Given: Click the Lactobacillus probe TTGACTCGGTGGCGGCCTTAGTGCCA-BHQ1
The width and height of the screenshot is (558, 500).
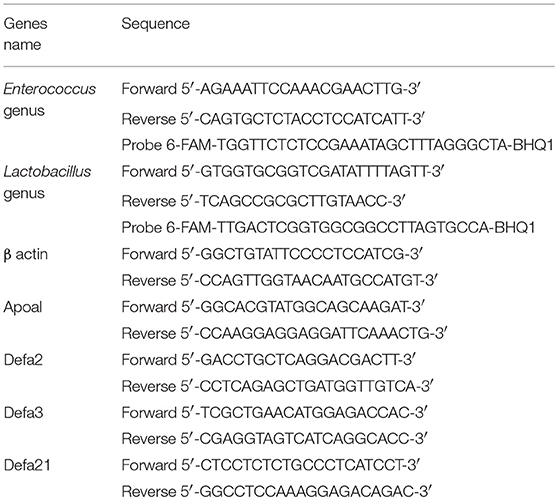Looking at the screenshot, I should [328, 228].
